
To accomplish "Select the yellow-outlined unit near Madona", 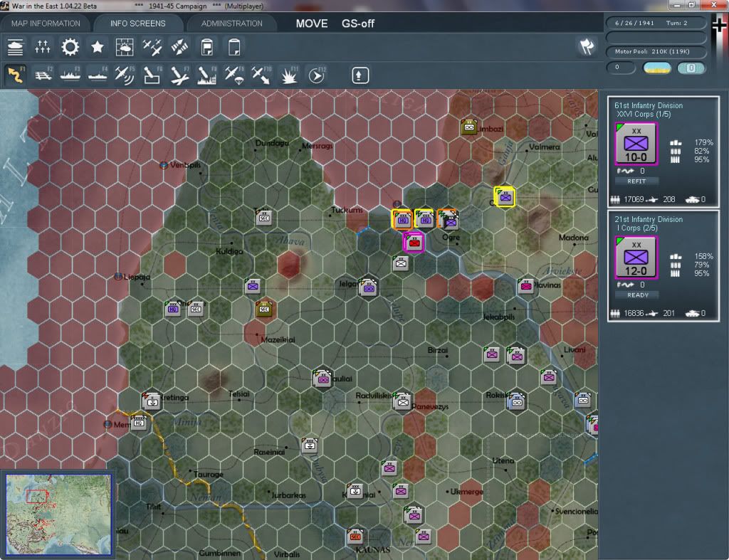I will coord(505,198).
